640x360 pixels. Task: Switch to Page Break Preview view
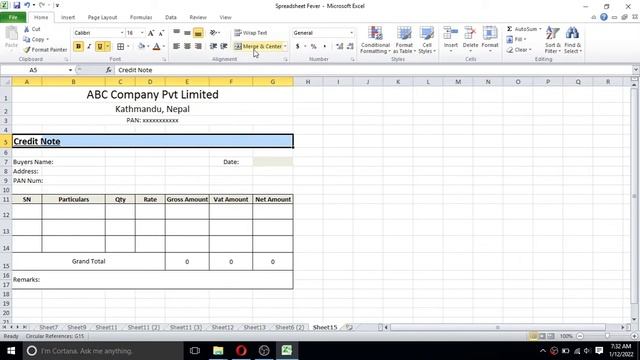(x=551, y=336)
